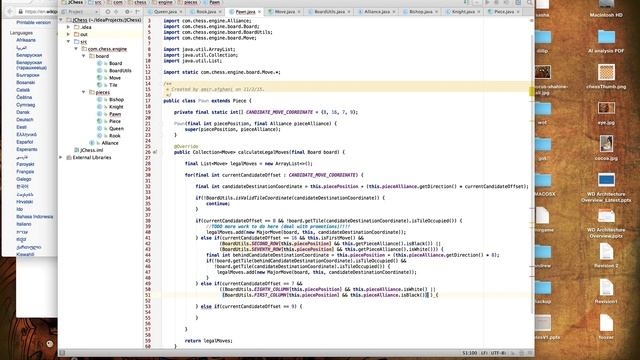Switch to the Rook.java editor tab

coord(206,12)
